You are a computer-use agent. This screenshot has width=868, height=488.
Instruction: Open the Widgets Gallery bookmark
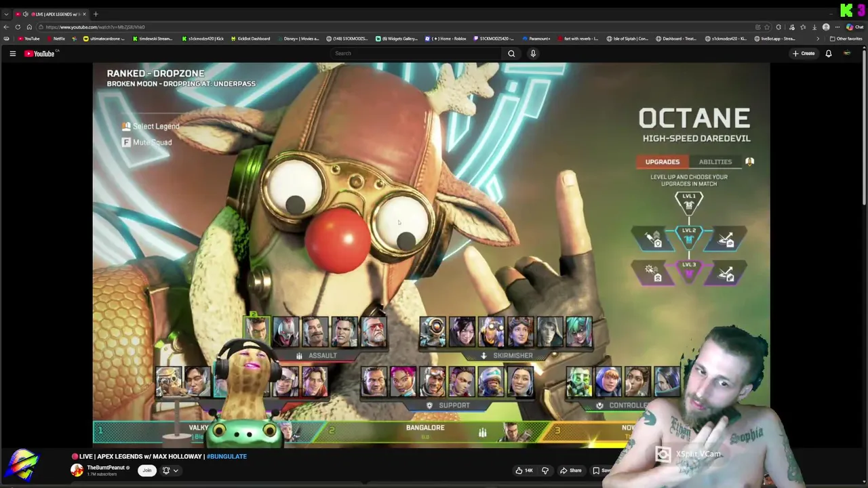click(397, 39)
